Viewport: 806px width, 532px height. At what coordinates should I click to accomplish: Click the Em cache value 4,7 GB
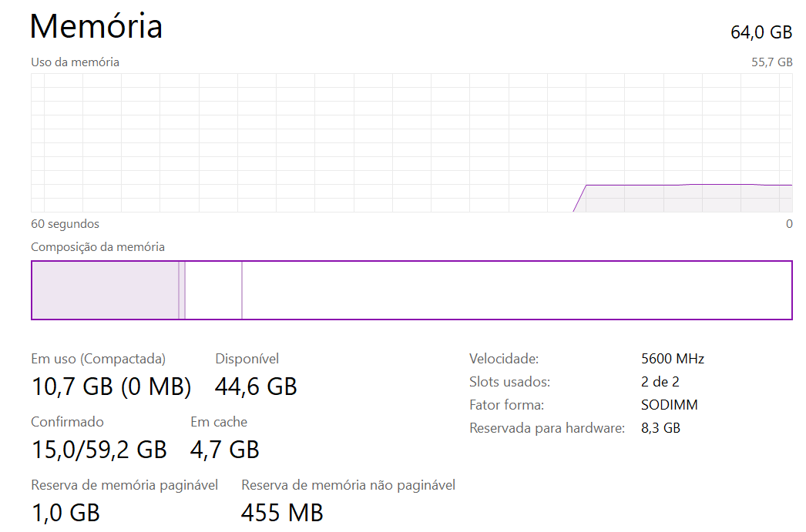point(225,450)
